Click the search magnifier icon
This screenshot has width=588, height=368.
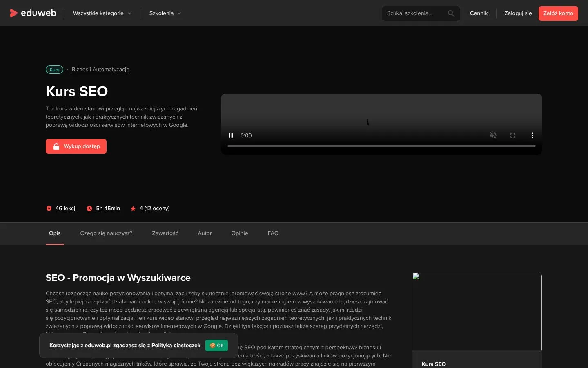tap(451, 13)
